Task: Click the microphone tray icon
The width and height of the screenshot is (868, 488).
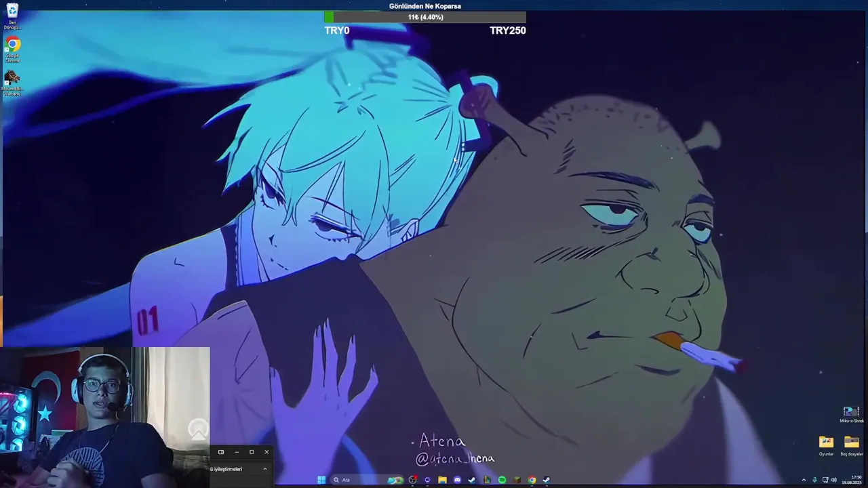Action: coord(814,480)
